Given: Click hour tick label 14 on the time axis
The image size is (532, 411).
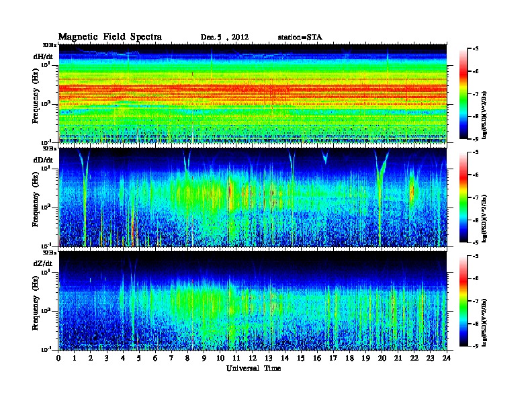Looking at the screenshot, I should pos(285,358).
